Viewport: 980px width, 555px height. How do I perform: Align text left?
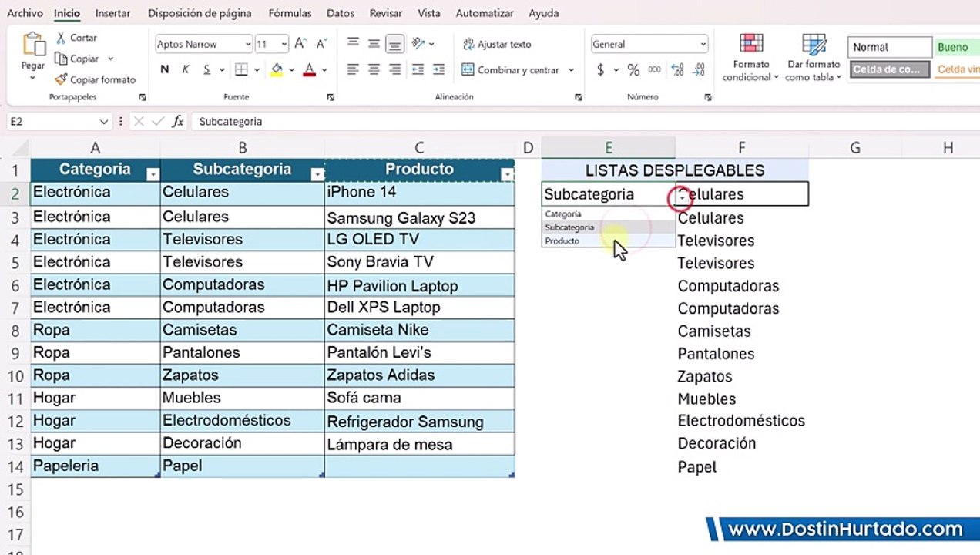tap(353, 69)
